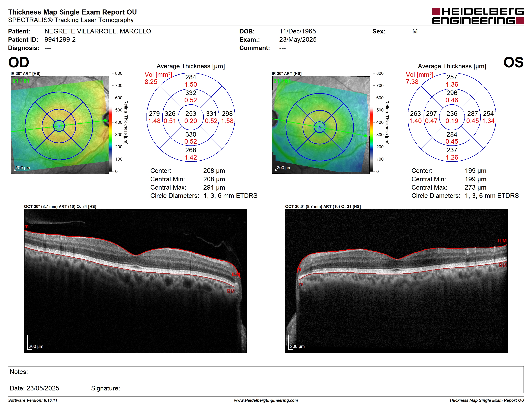Click OS inner left thickness 297
The image size is (532, 411).
[431, 114]
